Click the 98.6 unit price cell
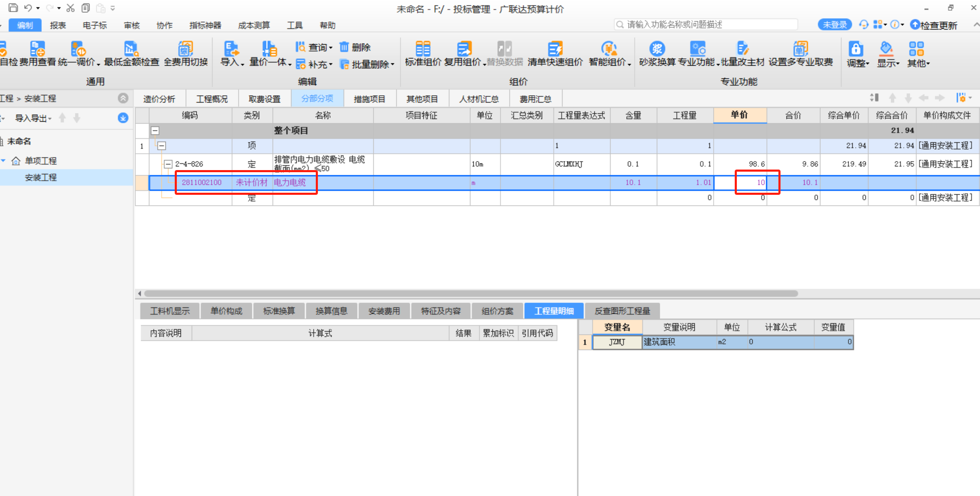Screen dimensions: 980x496 pyautogui.click(x=740, y=164)
